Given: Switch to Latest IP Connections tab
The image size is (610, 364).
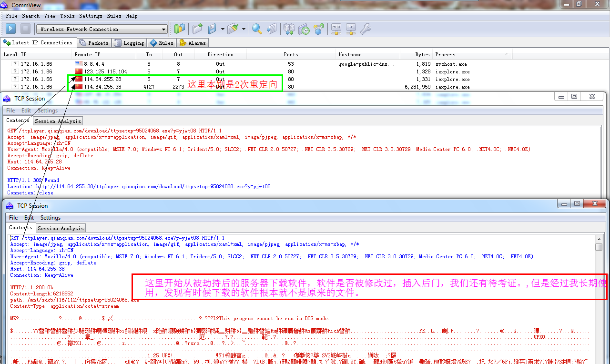Looking at the screenshot, I should (38, 42).
